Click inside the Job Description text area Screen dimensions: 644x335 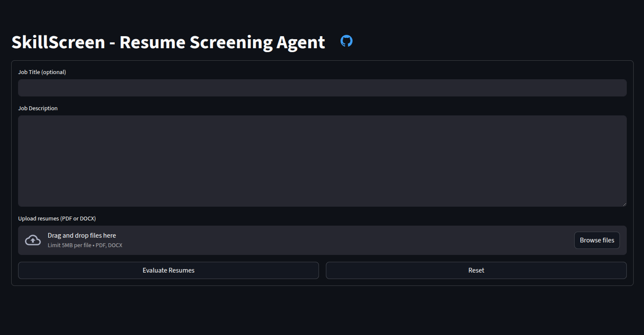click(322, 161)
